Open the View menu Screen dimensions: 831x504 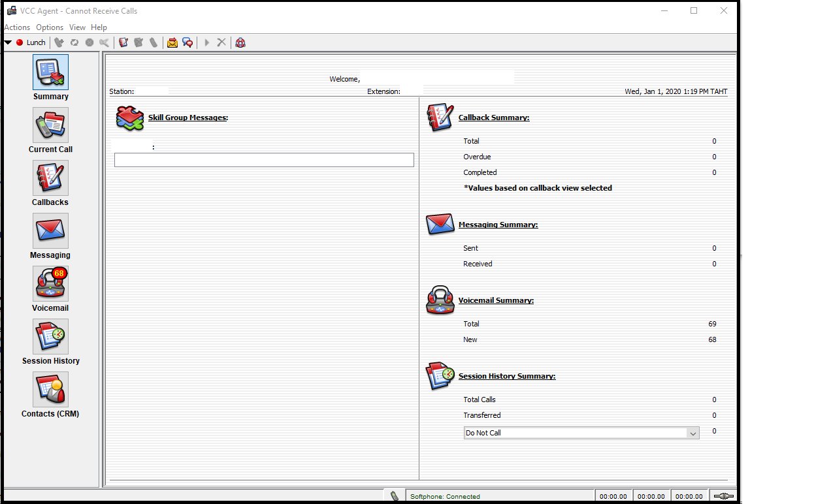[77, 27]
